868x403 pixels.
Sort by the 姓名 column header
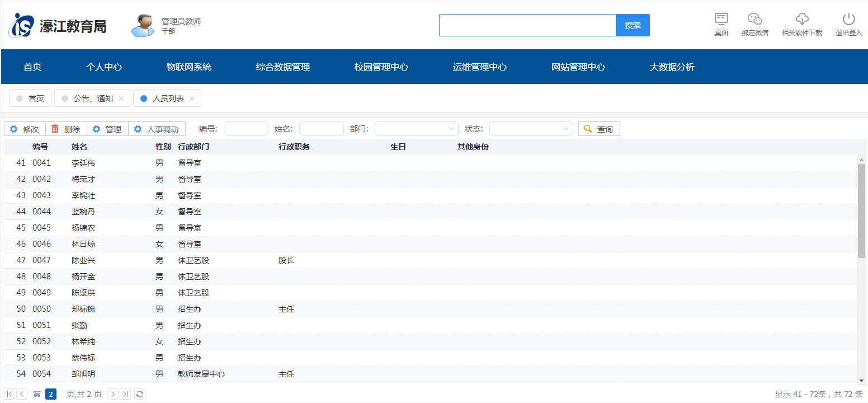coord(79,147)
